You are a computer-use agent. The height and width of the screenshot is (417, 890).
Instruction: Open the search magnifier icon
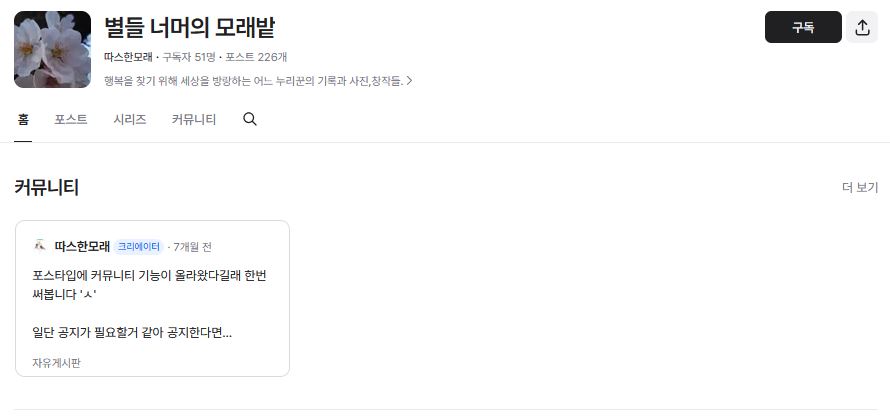[x=250, y=119]
